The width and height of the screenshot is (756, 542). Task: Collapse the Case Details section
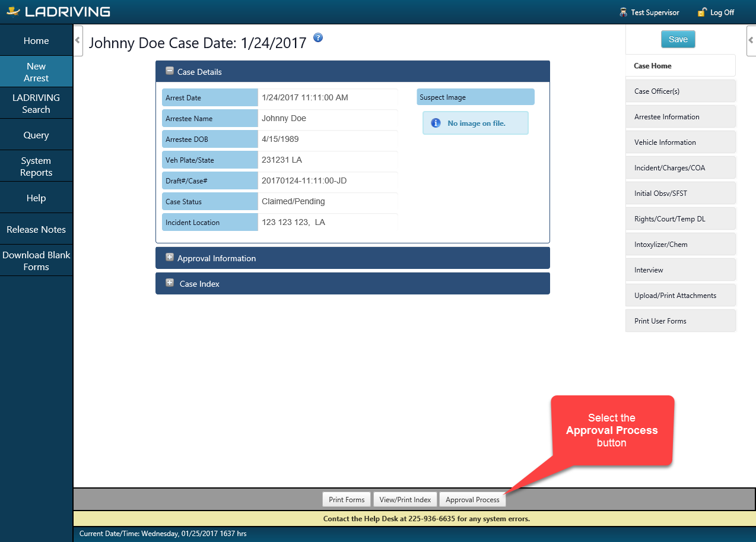170,71
